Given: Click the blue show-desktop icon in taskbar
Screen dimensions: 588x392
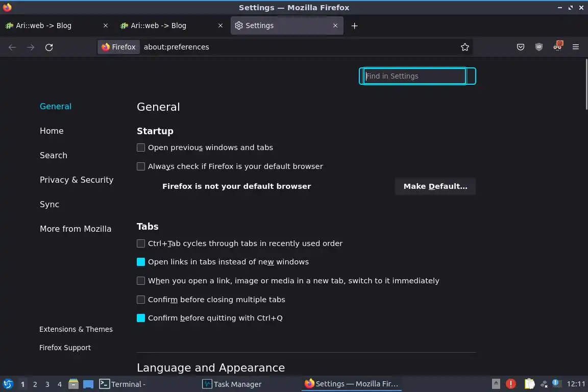Looking at the screenshot, I should pos(88,384).
